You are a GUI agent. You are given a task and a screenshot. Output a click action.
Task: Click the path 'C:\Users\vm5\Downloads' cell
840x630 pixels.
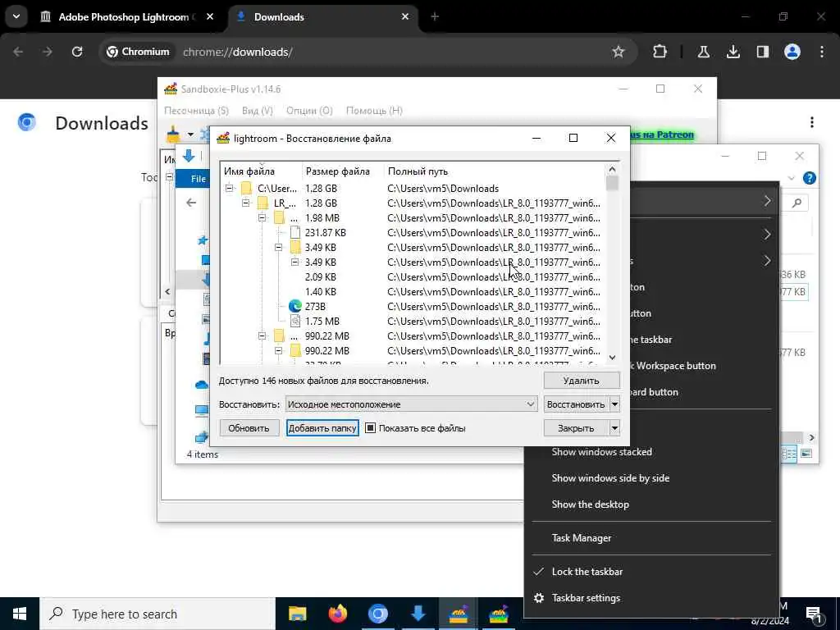click(x=443, y=189)
